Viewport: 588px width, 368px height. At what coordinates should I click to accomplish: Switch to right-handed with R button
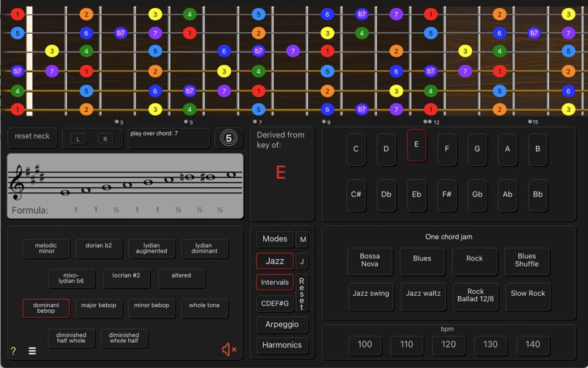(105, 139)
